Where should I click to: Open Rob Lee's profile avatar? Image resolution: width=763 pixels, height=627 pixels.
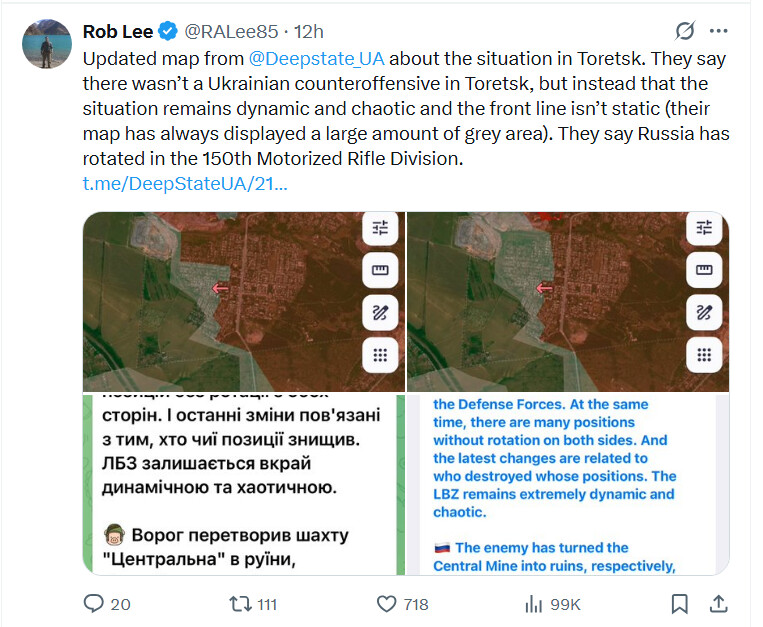(x=46, y=44)
